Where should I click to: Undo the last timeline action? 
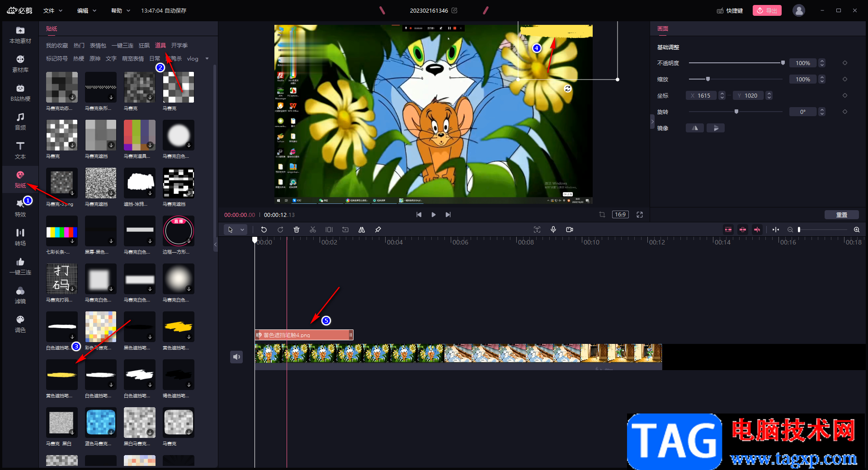264,230
